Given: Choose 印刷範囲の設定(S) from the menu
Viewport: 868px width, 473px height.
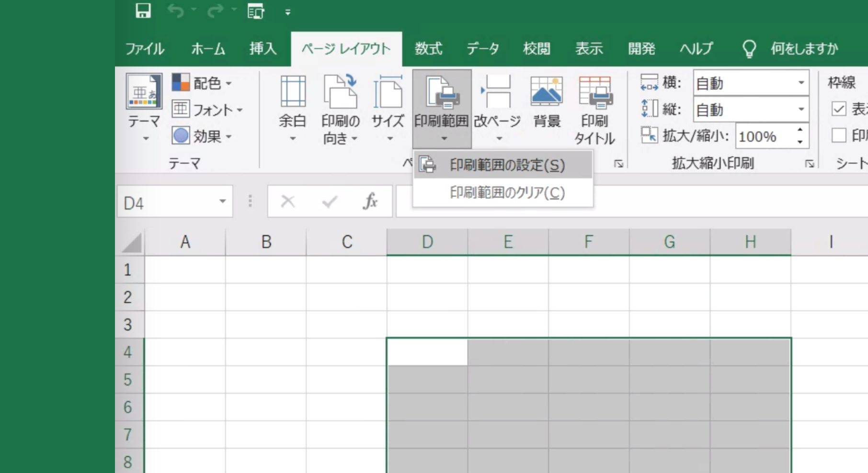Looking at the screenshot, I should click(x=503, y=165).
